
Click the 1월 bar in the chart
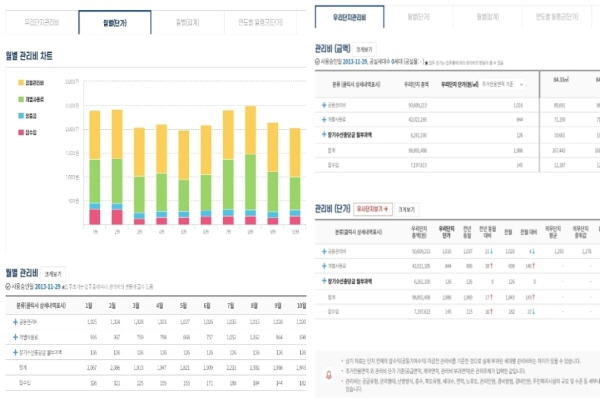95,168
